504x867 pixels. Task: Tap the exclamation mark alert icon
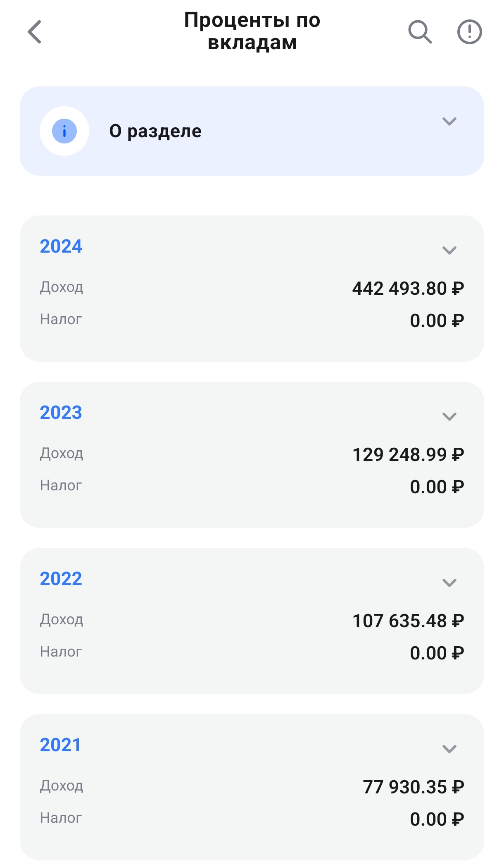[469, 32]
